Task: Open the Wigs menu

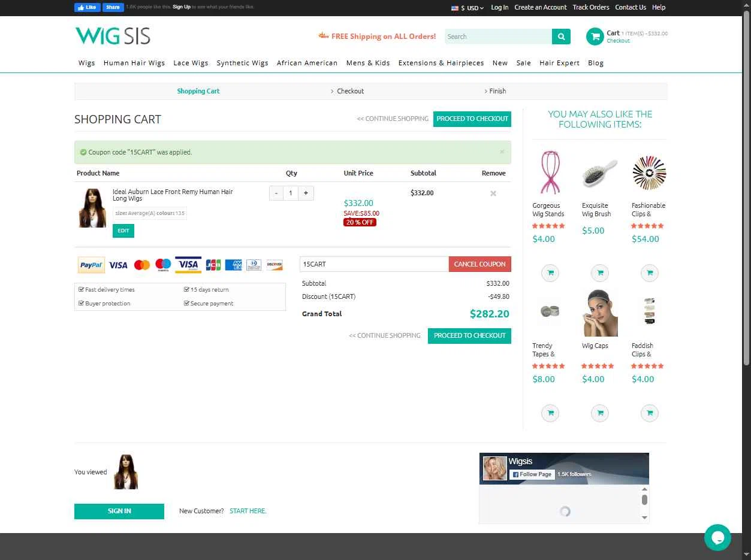Action: point(87,63)
